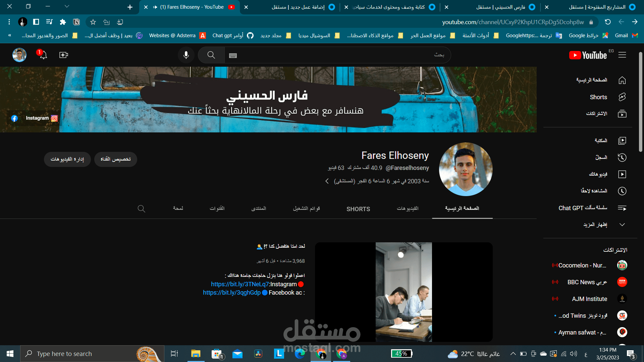Open Microsoft Edge from taskbar
The height and width of the screenshot is (362, 644).
click(x=300, y=354)
